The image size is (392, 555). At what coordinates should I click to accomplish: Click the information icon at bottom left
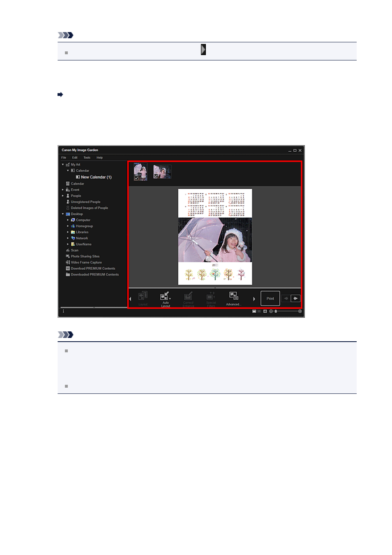(x=63, y=311)
